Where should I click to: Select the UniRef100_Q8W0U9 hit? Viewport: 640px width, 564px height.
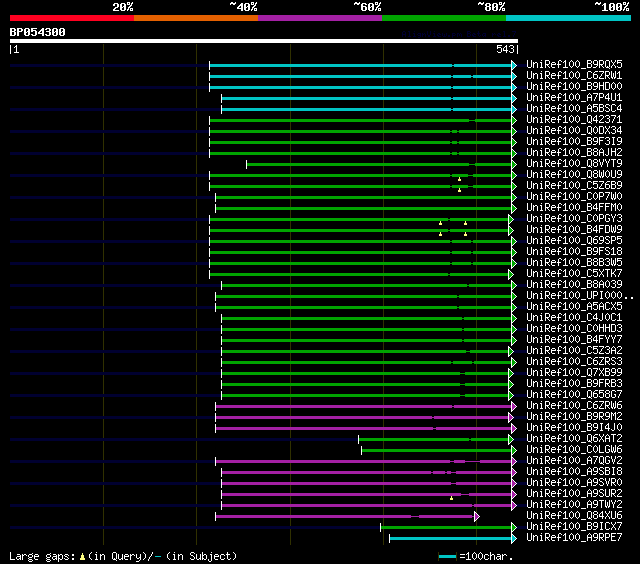[x=574, y=175]
